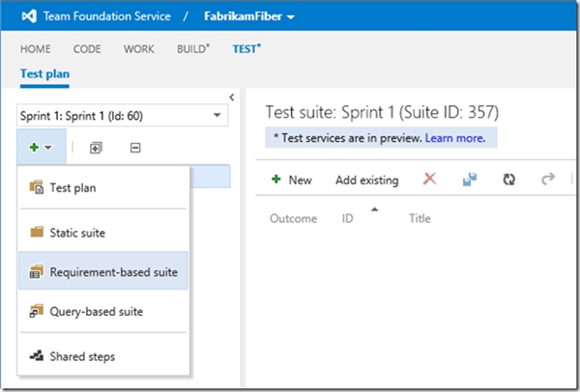Click the Test suite: Sprint 1 heading
580x392 pixels.
382,112
